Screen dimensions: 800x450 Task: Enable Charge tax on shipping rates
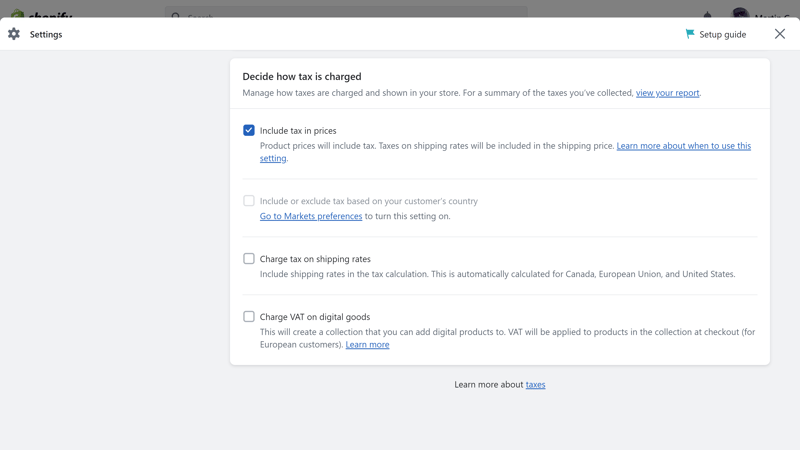(x=248, y=259)
